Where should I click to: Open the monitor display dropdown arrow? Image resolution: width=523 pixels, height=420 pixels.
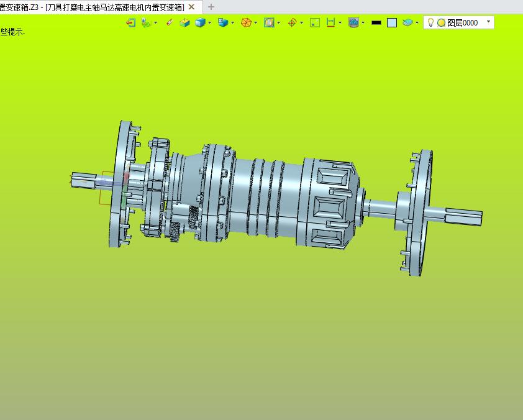click(x=363, y=23)
